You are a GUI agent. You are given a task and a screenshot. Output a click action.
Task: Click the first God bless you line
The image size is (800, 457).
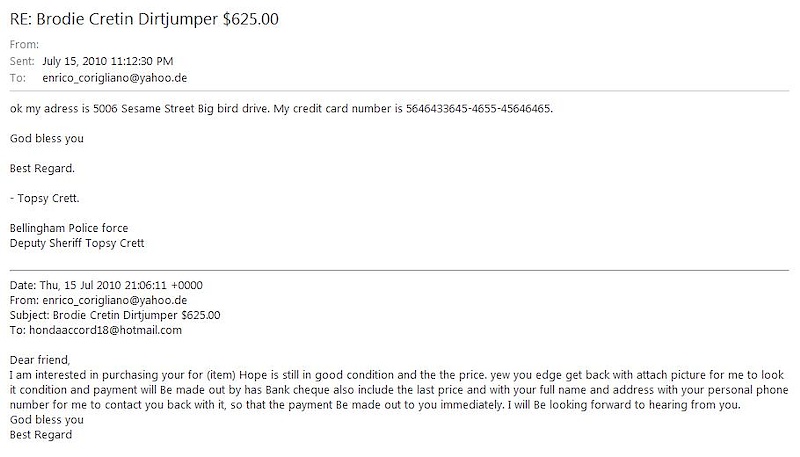[46, 139]
